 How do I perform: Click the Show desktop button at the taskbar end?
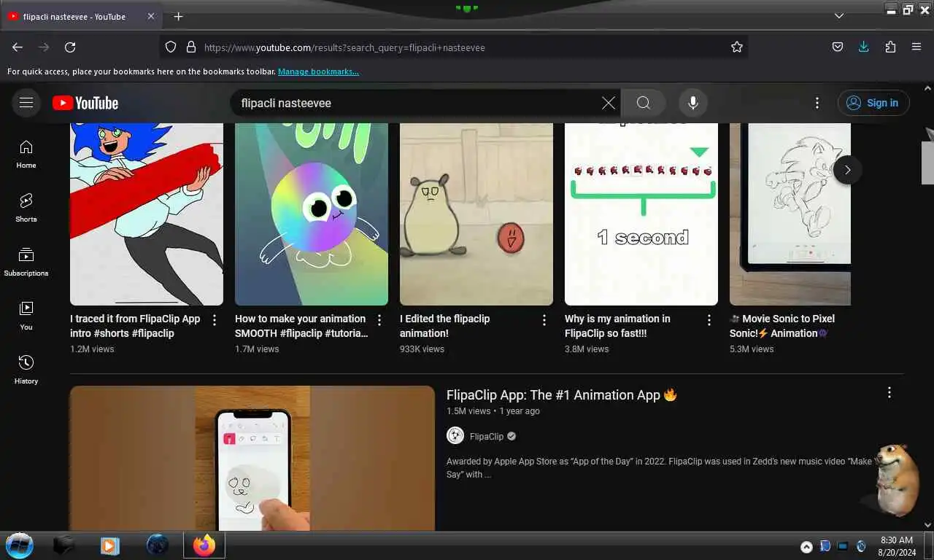(928, 546)
